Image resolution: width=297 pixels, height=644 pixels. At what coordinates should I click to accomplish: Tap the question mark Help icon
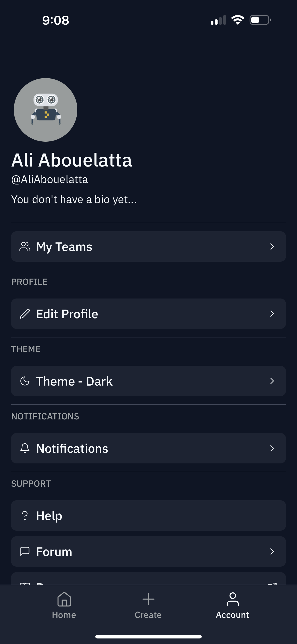(x=25, y=515)
